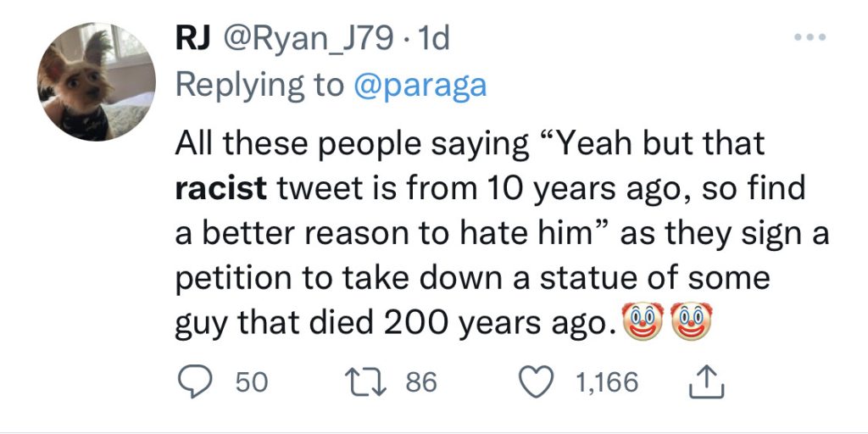Click the like count 1,166
This screenshot has width=868, height=434.
tap(607, 382)
